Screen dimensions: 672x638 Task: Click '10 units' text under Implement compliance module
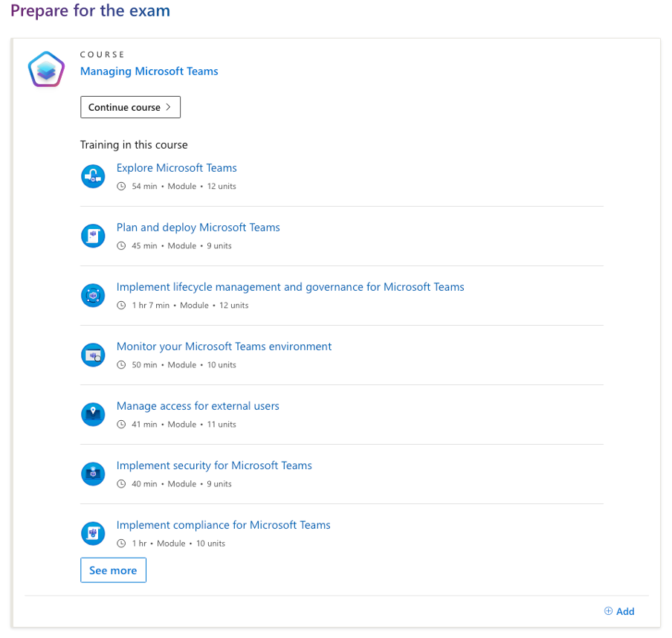[x=210, y=544]
